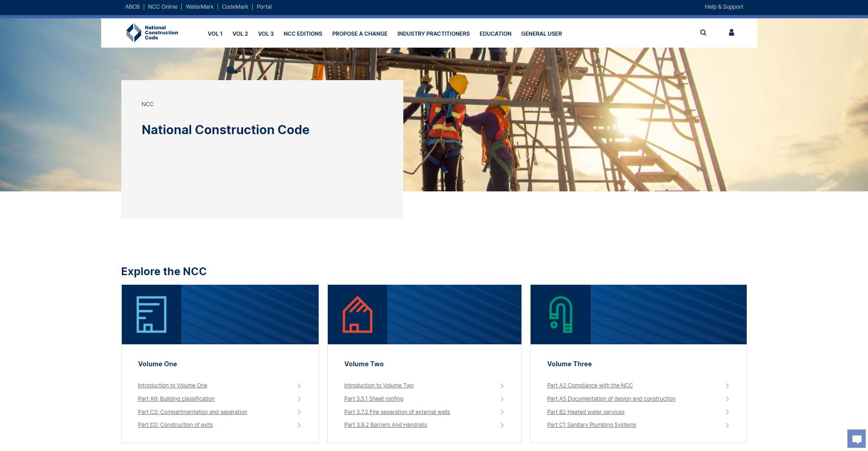Open the VOL 1 menu
Image resolution: width=868 pixels, height=451 pixels.
coord(215,33)
